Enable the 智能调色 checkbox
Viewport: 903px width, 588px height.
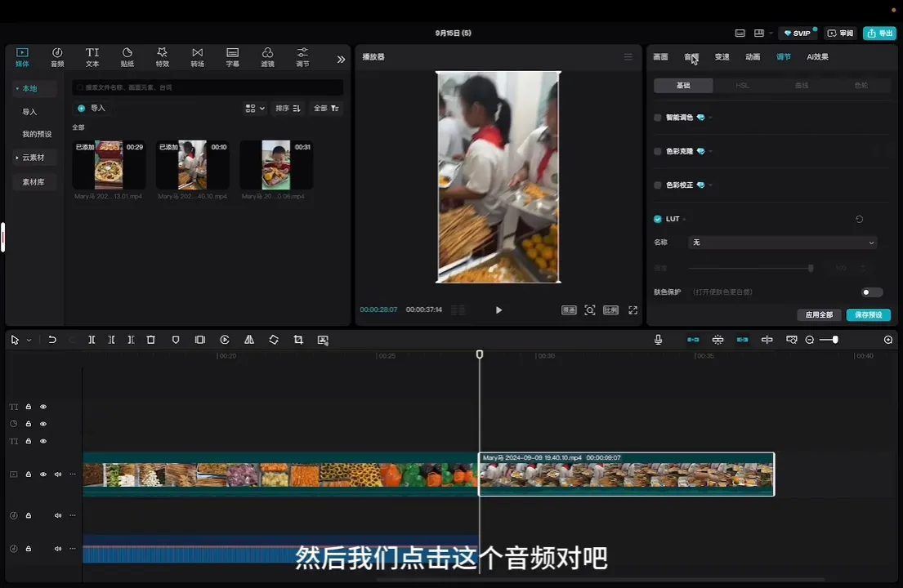657,117
